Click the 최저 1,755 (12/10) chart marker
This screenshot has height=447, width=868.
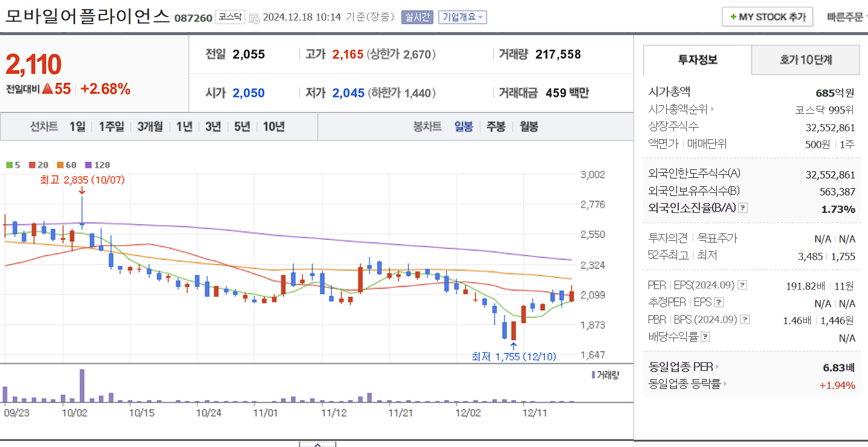(x=514, y=357)
